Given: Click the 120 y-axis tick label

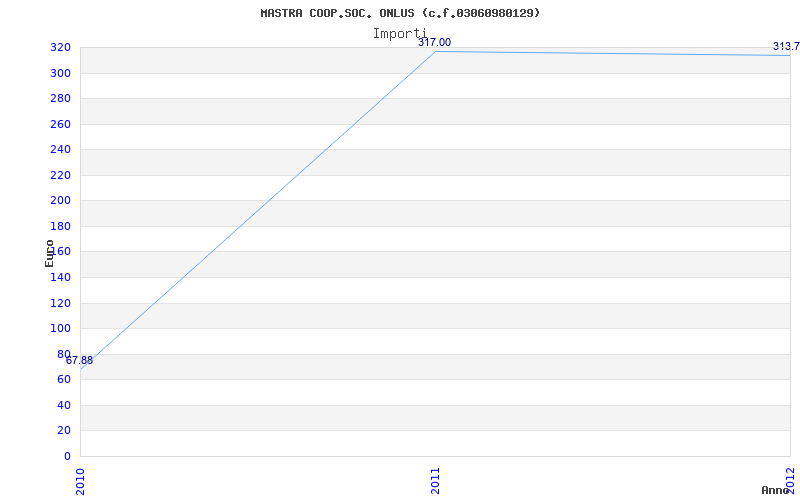Looking at the screenshot, I should click(x=60, y=304).
